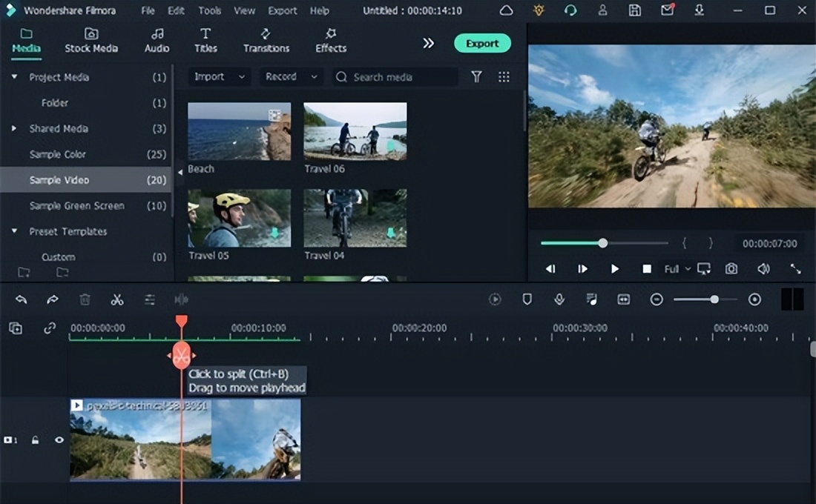The width and height of the screenshot is (816, 504).
Task: Switch to the Transitions tab
Action: pyautogui.click(x=266, y=40)
